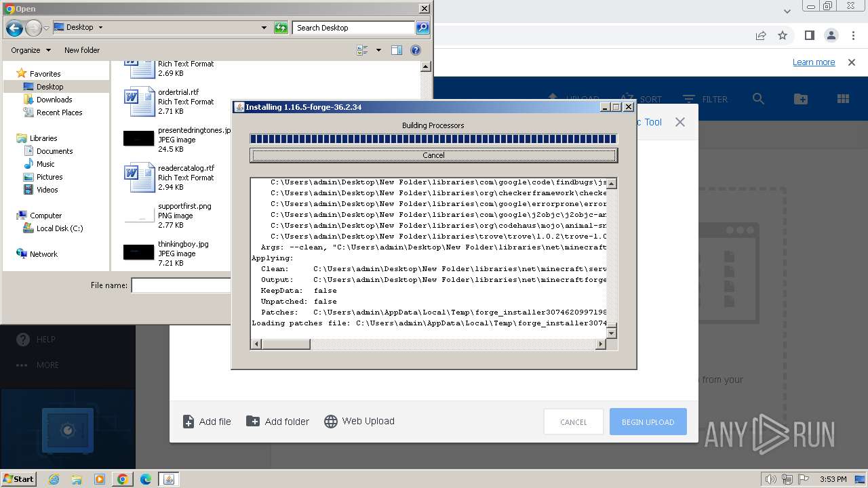Open FILTER in the web app toolbar
The height and width of the screenshot is (488, 868).
[705, 99]
